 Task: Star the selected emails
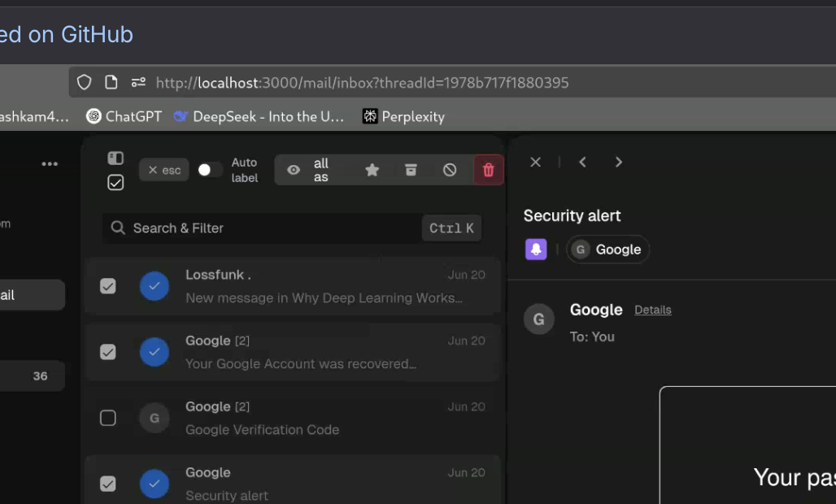tap(372, 170)
